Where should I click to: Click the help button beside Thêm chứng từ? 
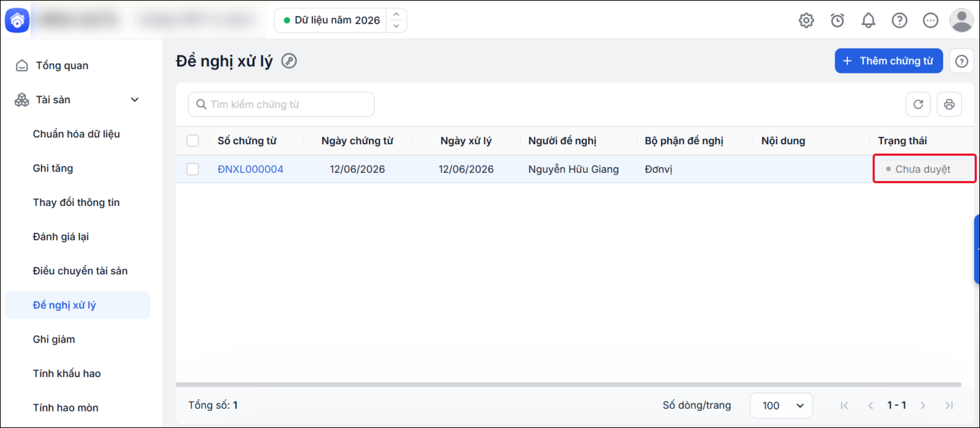962,61
